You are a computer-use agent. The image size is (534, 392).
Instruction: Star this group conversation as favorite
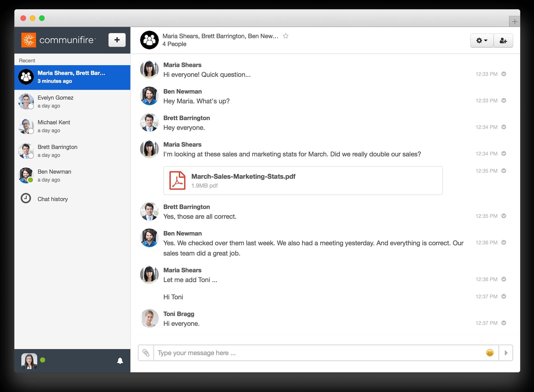(x=286, y=36)
